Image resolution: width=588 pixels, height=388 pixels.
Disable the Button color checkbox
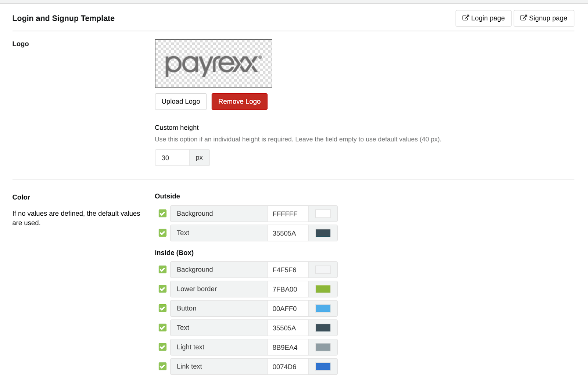(x=162, y=308)
